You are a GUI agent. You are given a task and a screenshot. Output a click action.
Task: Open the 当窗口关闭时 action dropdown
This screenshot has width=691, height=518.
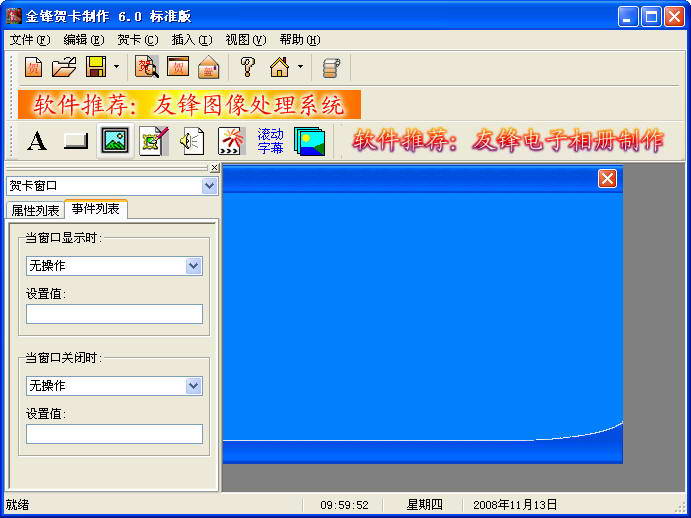[194, 385]
